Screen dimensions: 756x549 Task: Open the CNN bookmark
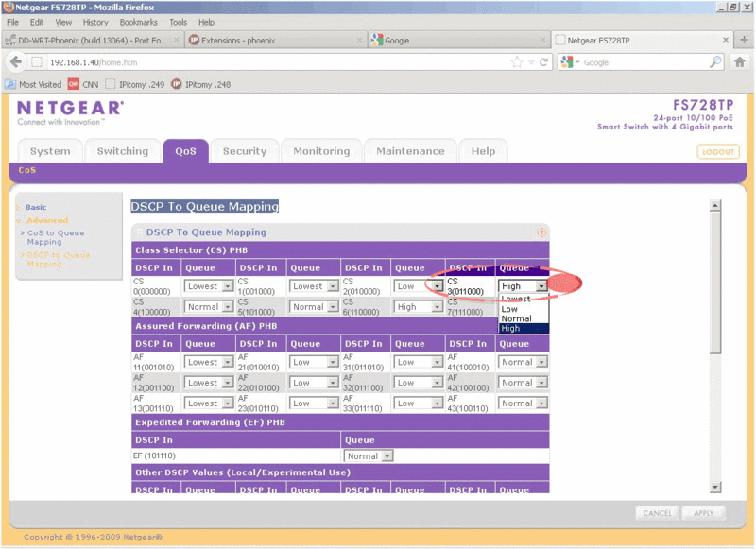pyautogui.click(x=82, y=85)
